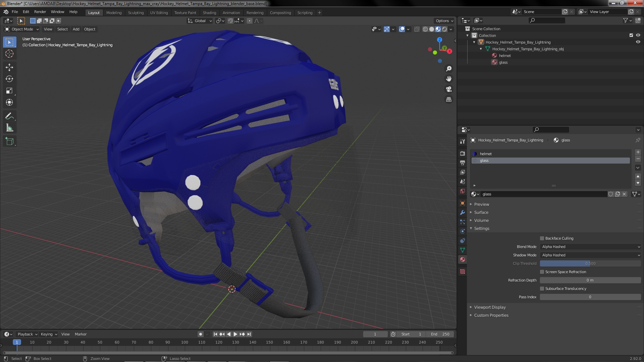Toggle proportional editing
Viewport: 644px width, 362px height.
(x=250, y=21)
